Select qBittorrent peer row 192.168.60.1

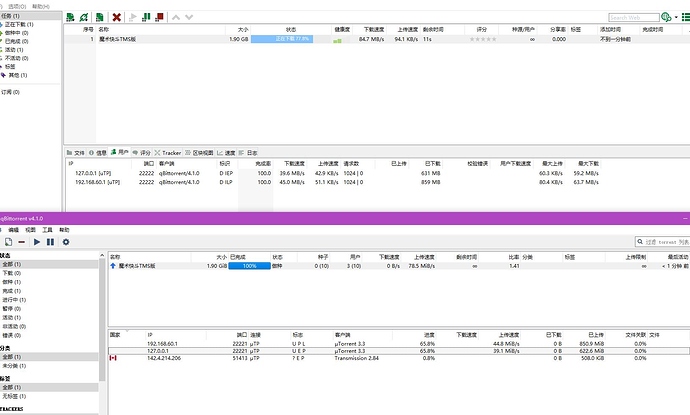click(x=399, y=344)
